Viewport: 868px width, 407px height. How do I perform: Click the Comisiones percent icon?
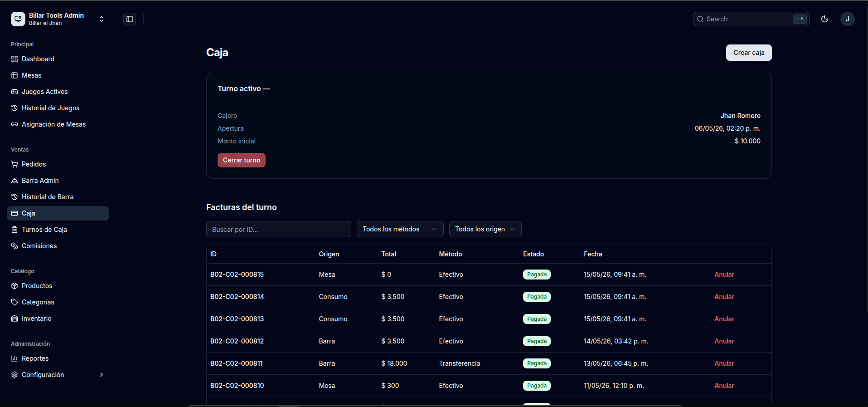(x=15, y=246)
